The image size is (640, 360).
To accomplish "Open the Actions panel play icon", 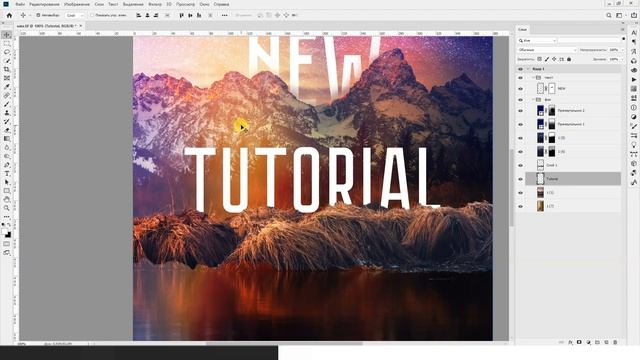I will tap(633, 80).
